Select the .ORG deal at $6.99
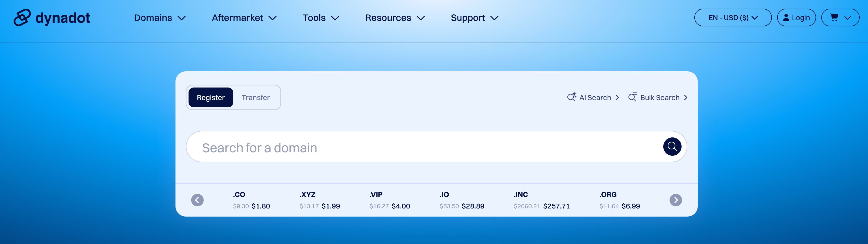The image size is (868, 244). 619,200
